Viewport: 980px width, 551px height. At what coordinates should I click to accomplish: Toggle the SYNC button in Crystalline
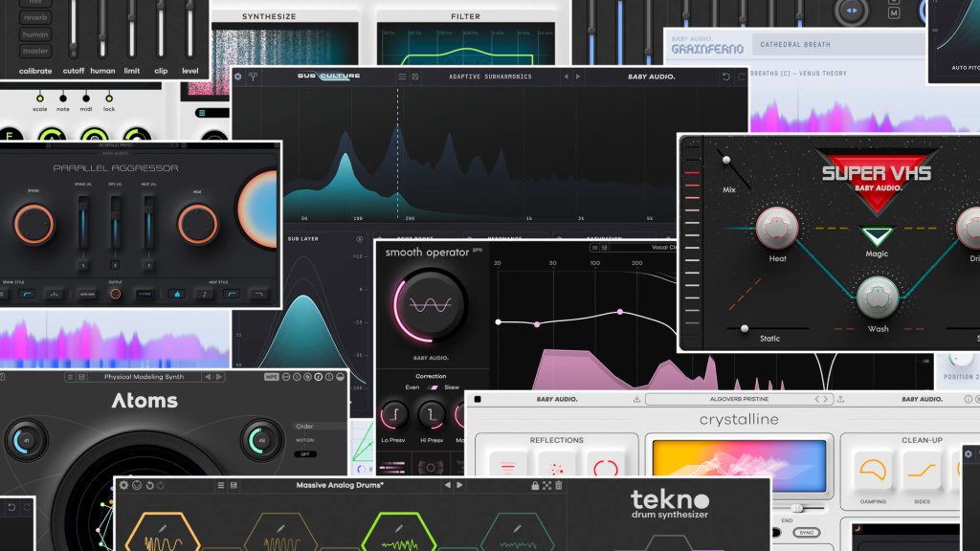806,532
